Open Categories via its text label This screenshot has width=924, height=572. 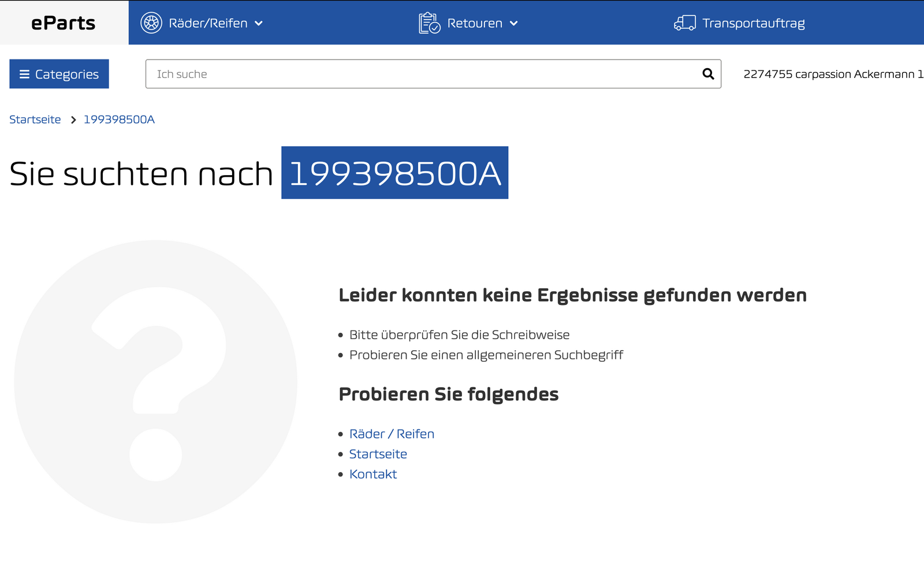(x=67, y=75)
